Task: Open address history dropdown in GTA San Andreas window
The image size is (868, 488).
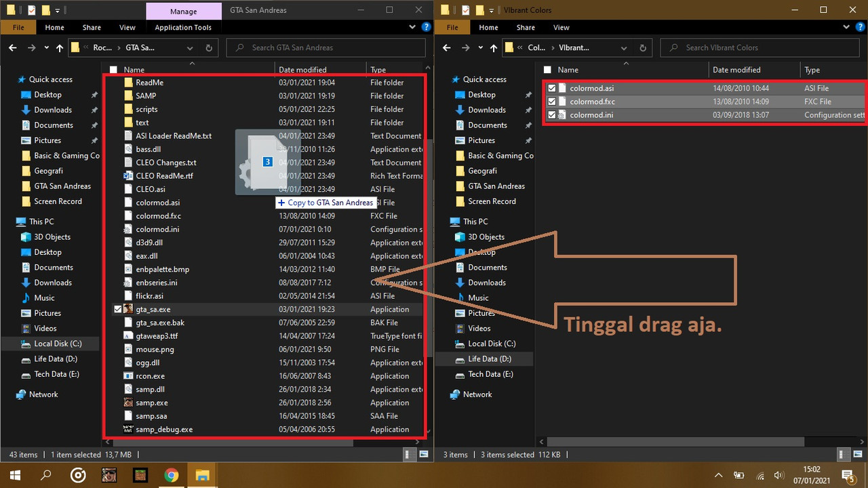Action: (x=190, y=48)
